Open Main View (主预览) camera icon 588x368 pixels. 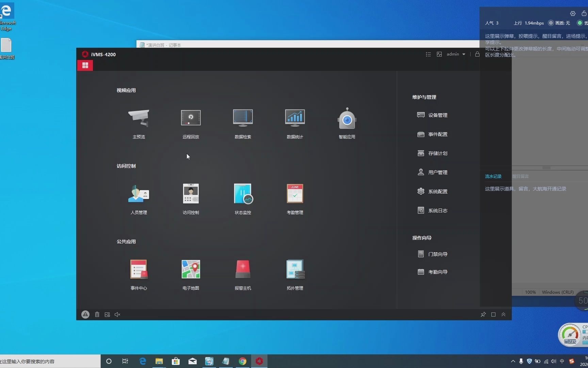(138, 118)
